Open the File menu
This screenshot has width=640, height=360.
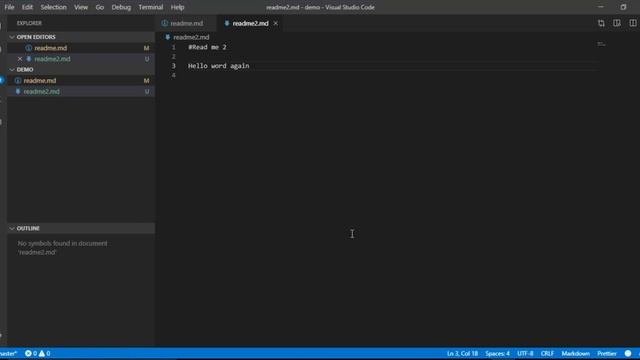[9, 7]
